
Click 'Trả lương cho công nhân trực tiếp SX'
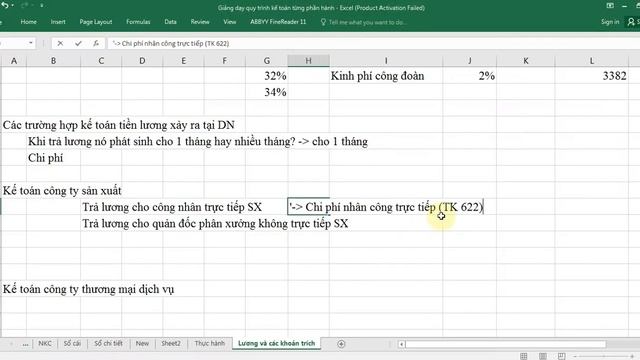(x=172, y=207)
